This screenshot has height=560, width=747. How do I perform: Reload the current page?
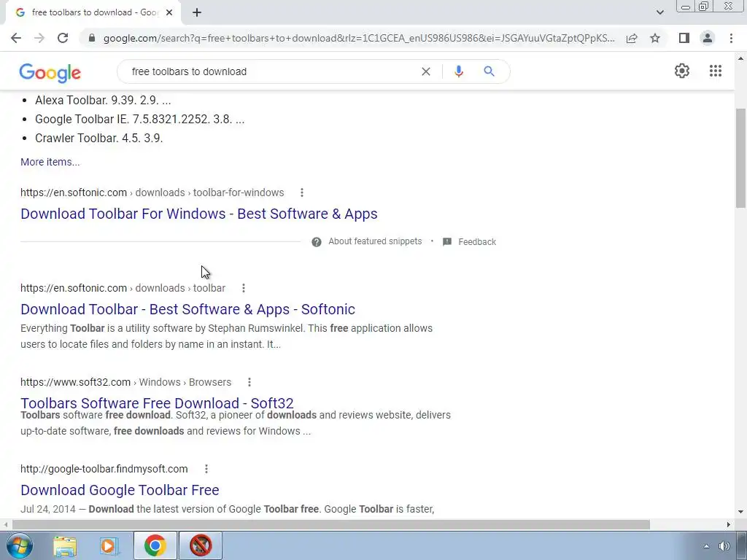pyautogui.click(x=63, y=38)
